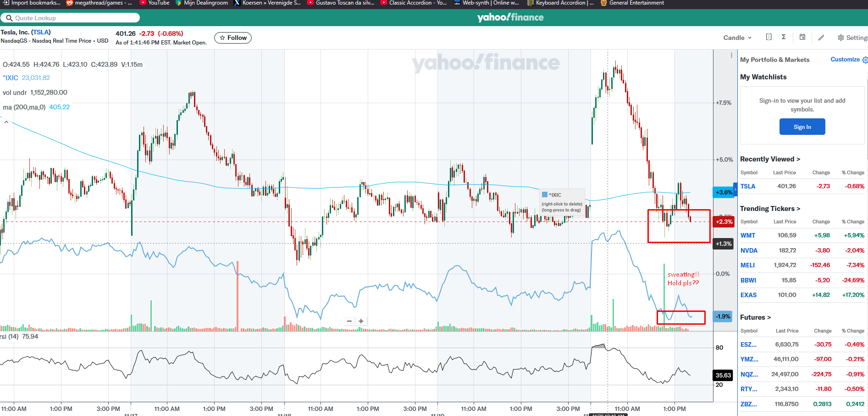868x416 pixels.
Task: Click the +2.3% red price axis label
Action: (724, 222)
